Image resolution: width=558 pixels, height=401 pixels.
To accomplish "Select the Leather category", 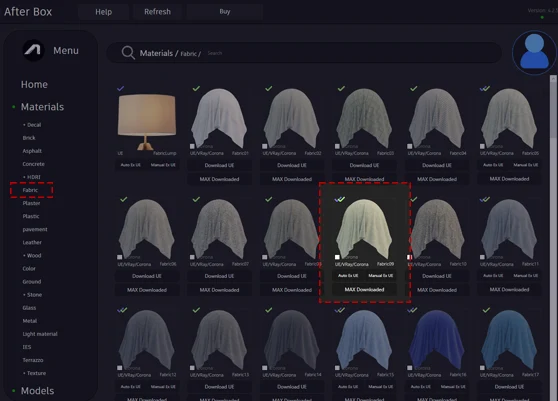I will 32,242.
